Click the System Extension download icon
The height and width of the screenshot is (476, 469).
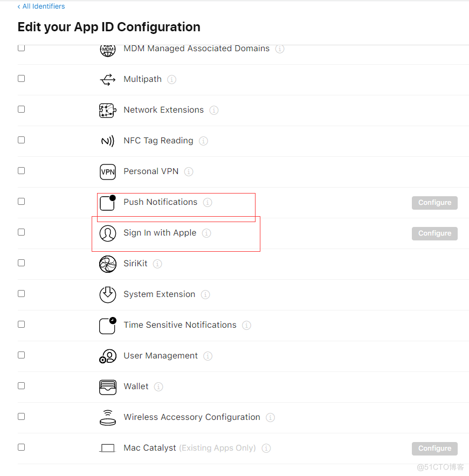click(108, 295)
